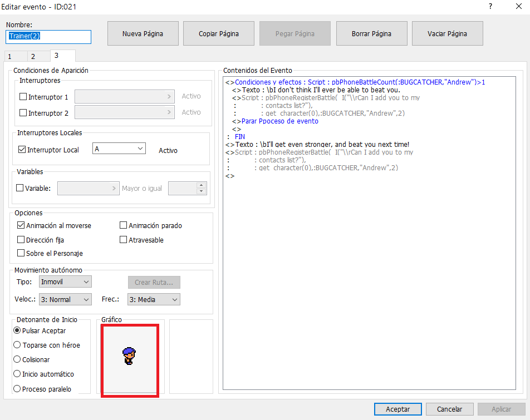Expand the Tipo movement dropdown

click(x=65, y=282)
